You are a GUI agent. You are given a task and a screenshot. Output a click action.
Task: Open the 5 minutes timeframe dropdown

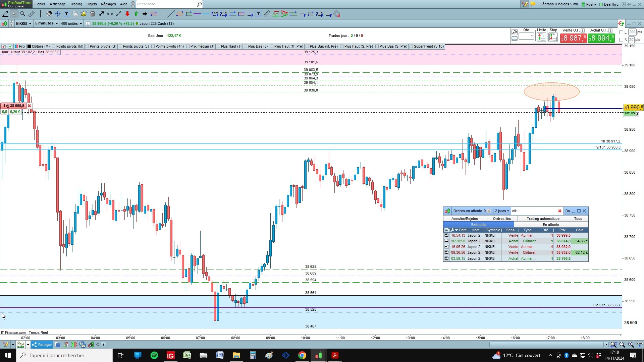click(x=46, y=23)
